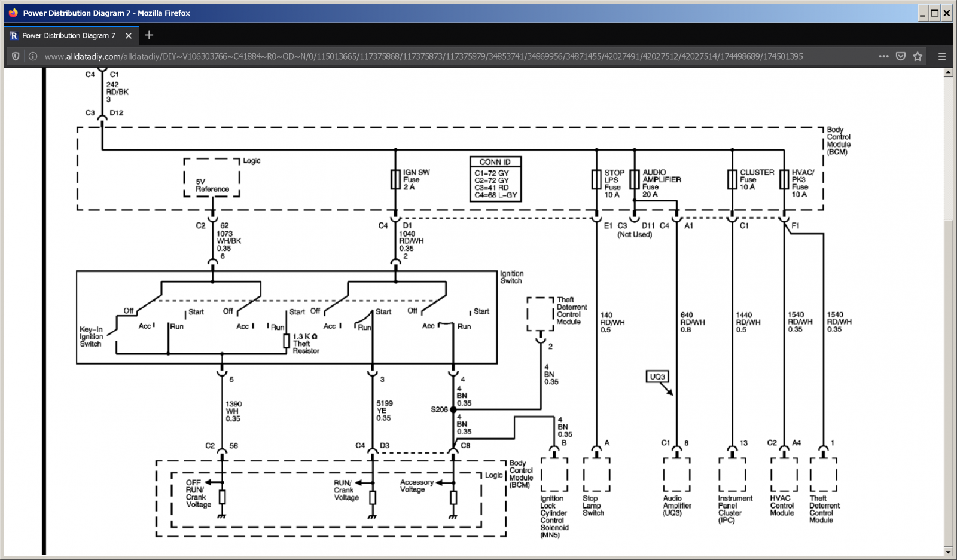Click the IGN SW Fuse 2 A label
The image size is (957, 560).
click(x=416, y=179)
